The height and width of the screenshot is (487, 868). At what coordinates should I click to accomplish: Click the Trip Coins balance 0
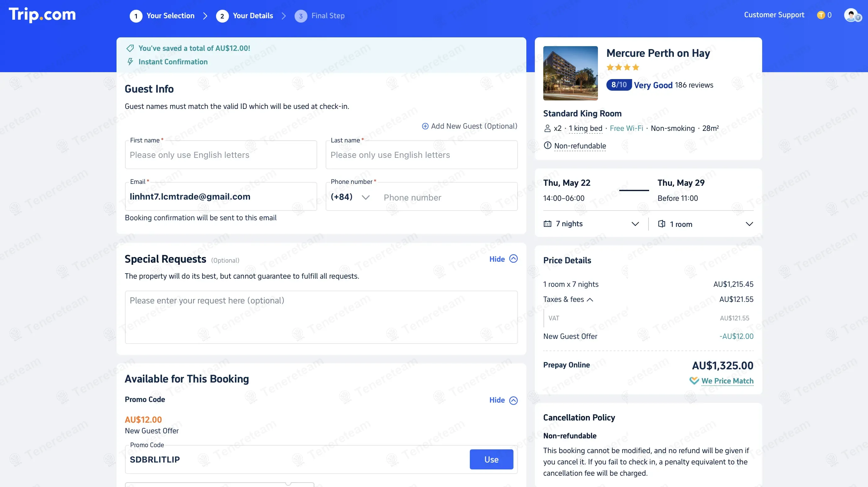[829, 15]
